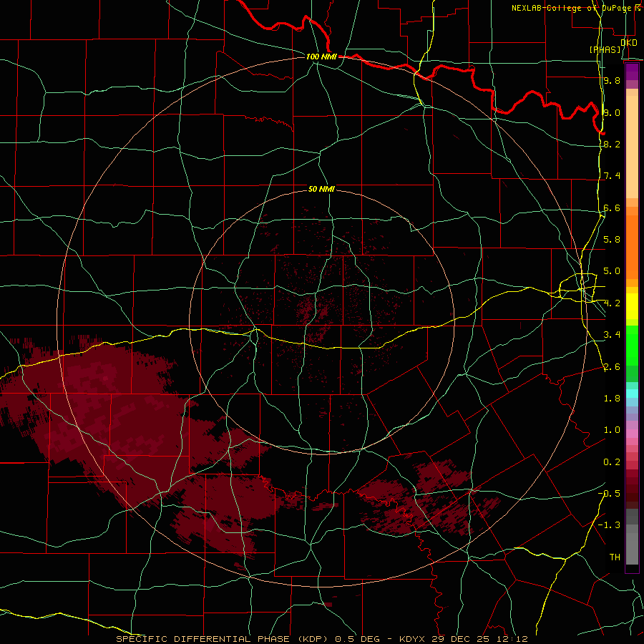Click the gray bottom segment of color bar
The width and height of the screenshot is (644, 644).
tap(632, 548)
